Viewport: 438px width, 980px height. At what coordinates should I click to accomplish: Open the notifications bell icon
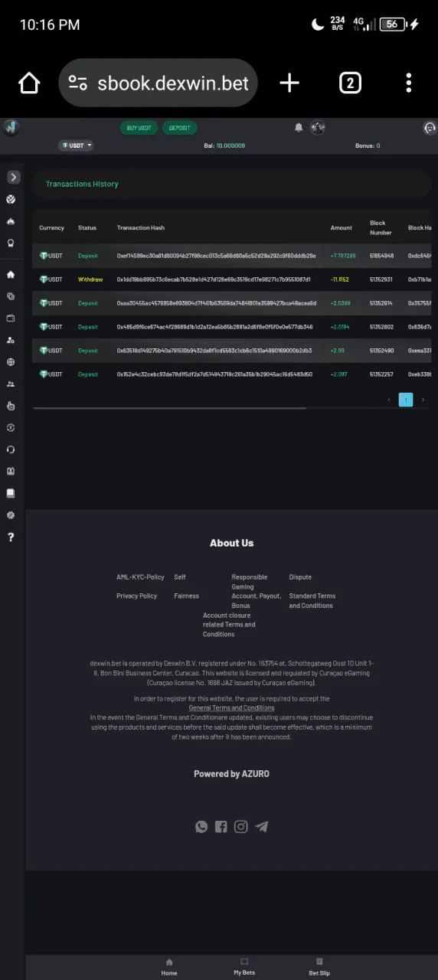tap(299, 128)
